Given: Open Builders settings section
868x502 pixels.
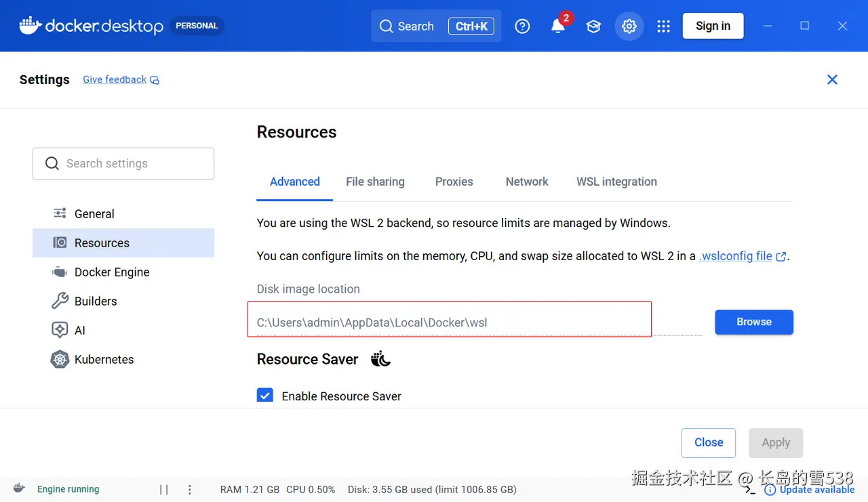Looking at the screenshot, I should pyautogui.click(x=123, y=301).
